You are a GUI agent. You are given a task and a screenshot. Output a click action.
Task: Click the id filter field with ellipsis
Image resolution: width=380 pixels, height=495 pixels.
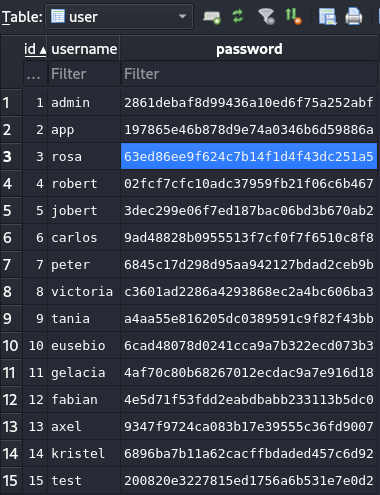tap(35, 74)
